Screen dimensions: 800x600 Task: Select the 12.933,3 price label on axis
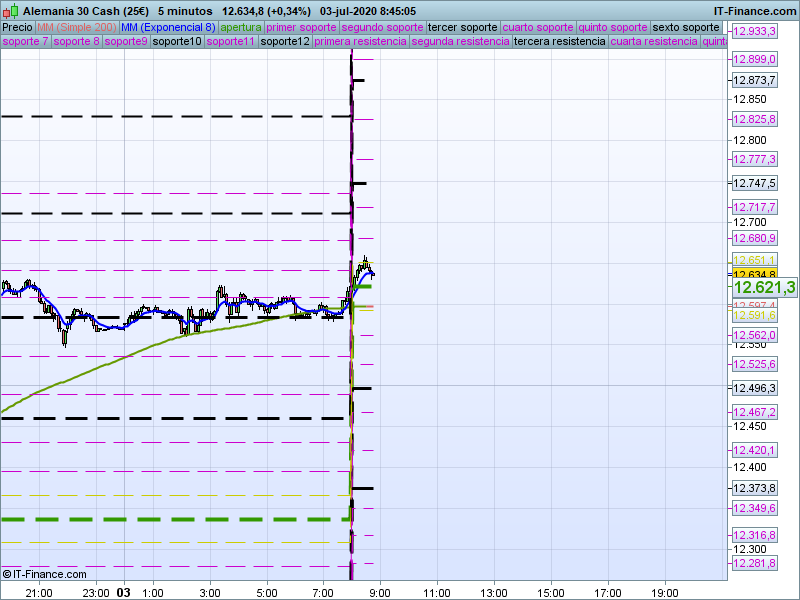[754, 32]
